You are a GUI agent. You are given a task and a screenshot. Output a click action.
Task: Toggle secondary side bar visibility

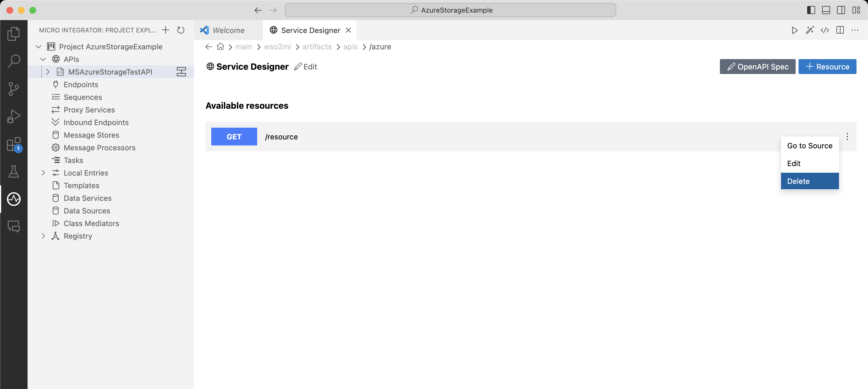pos(841,10)
